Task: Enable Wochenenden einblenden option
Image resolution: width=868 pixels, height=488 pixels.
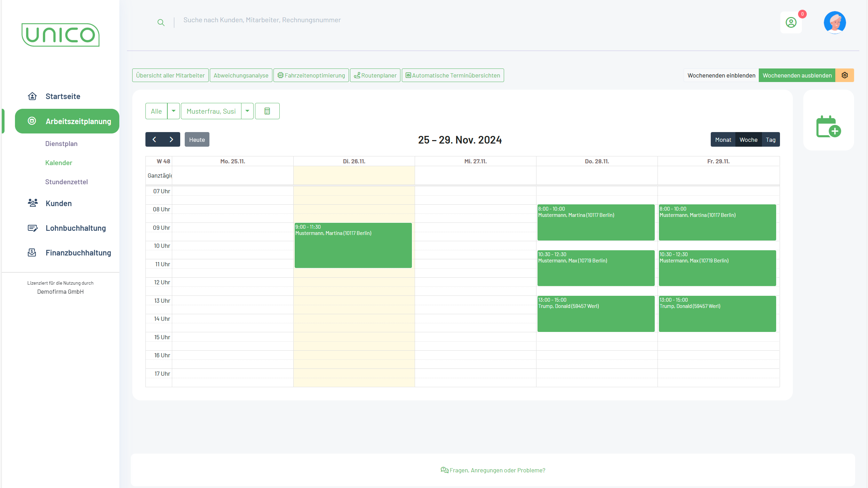Action: (721, 75)
